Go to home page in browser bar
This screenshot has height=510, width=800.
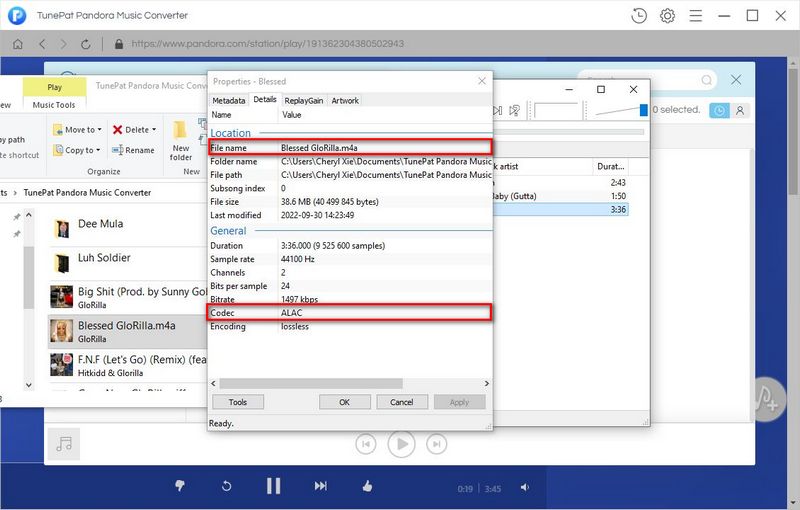pos(18,44)
